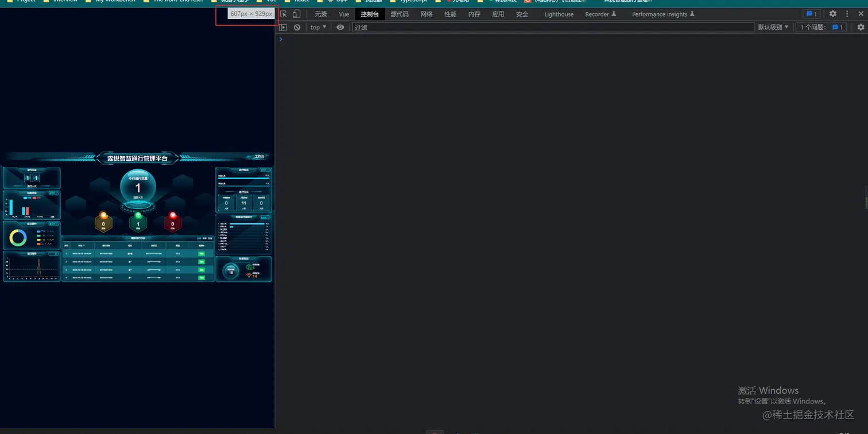Click the middle stat box showing 11
The width and height of the screenshot is (868, 434).
244,202
